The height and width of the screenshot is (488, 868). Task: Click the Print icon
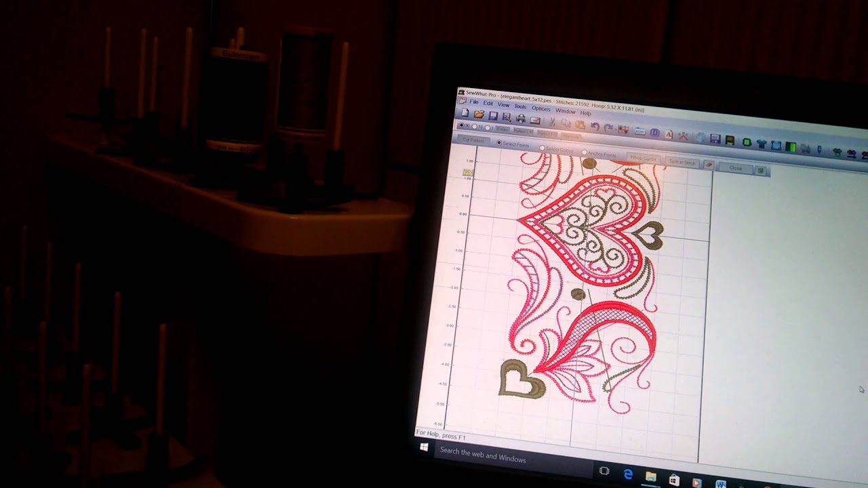521,118
